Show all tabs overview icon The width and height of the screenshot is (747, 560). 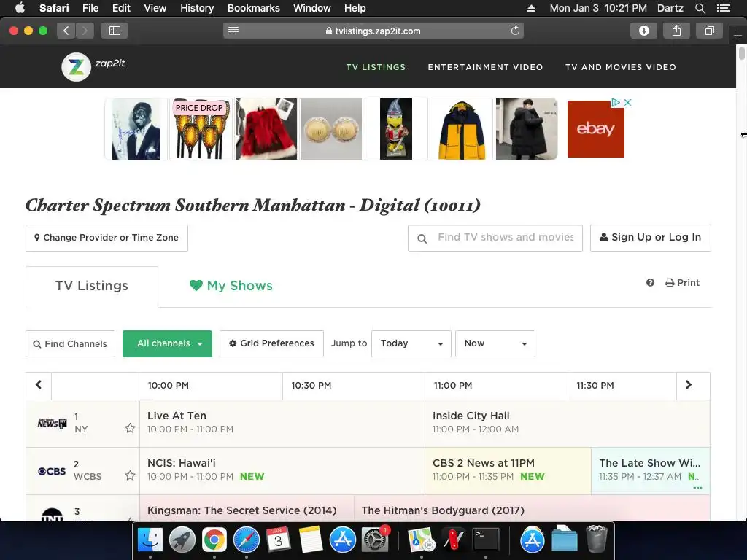click(x=709, y=31)
